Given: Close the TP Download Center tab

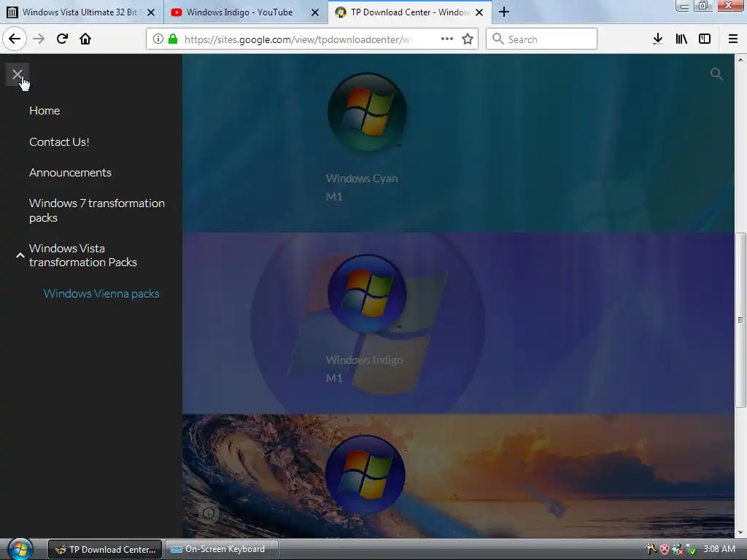Looking at the screenshot, I should tap(479, 12).
